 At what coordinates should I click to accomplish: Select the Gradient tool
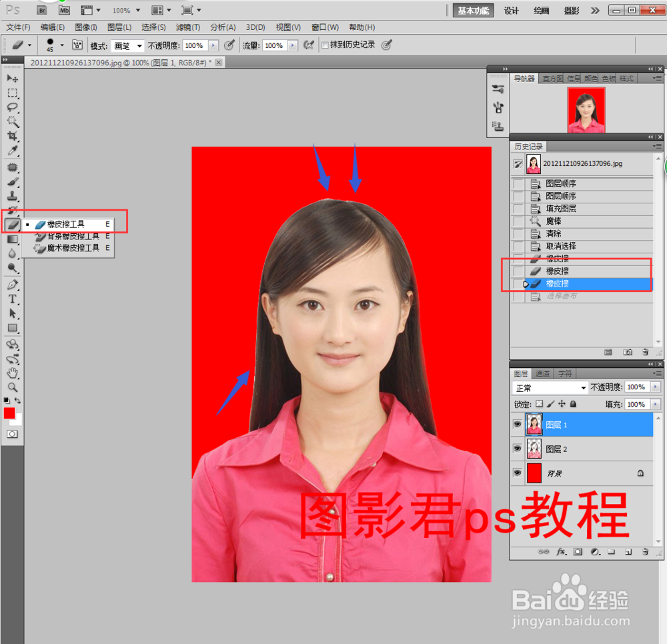pyautogui.click(x=12, y=239)
